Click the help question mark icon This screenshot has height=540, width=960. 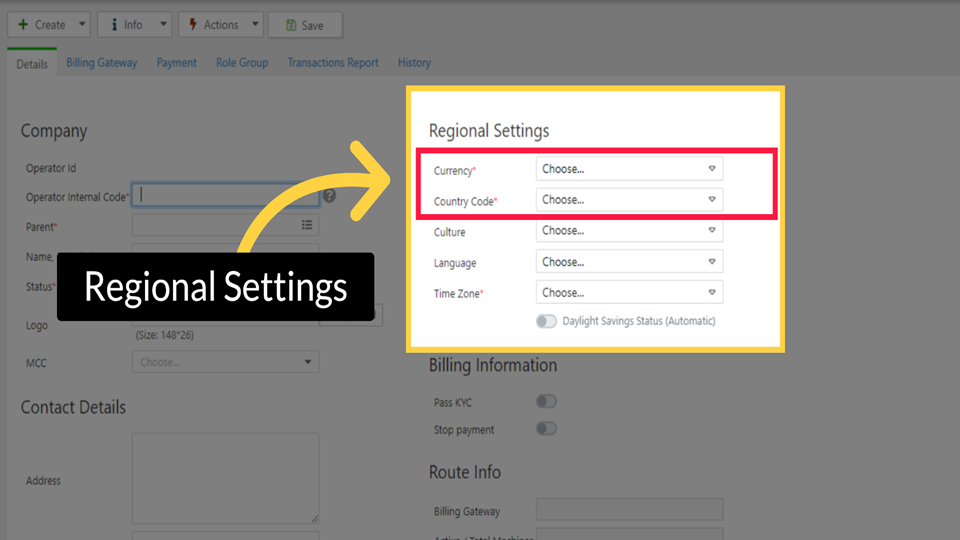329,197
